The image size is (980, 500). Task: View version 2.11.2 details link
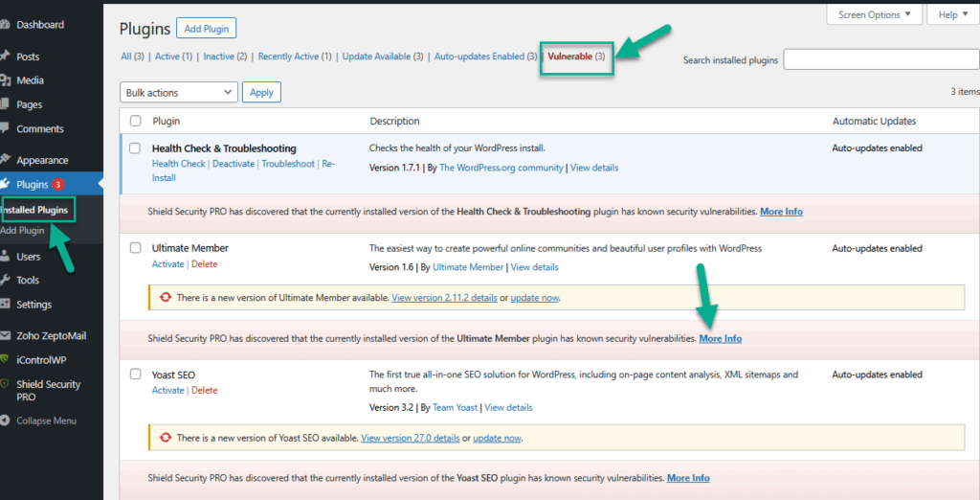click(444, 298)
